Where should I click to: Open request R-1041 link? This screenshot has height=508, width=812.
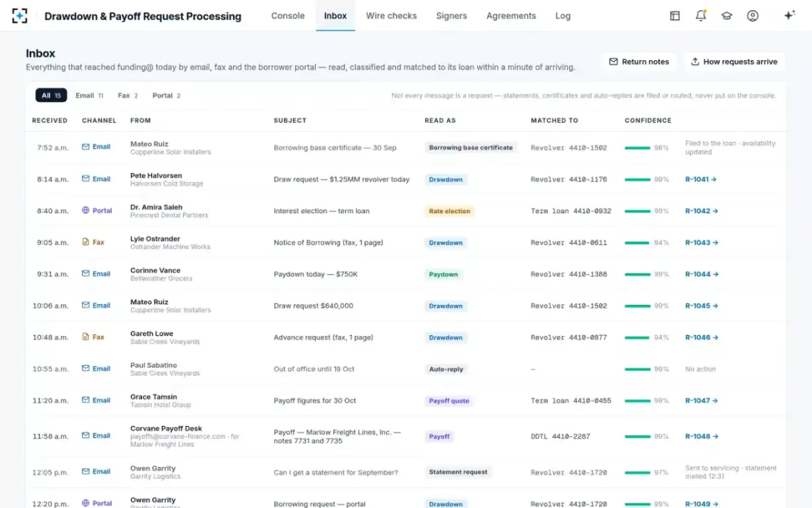[x=701, y=179]
